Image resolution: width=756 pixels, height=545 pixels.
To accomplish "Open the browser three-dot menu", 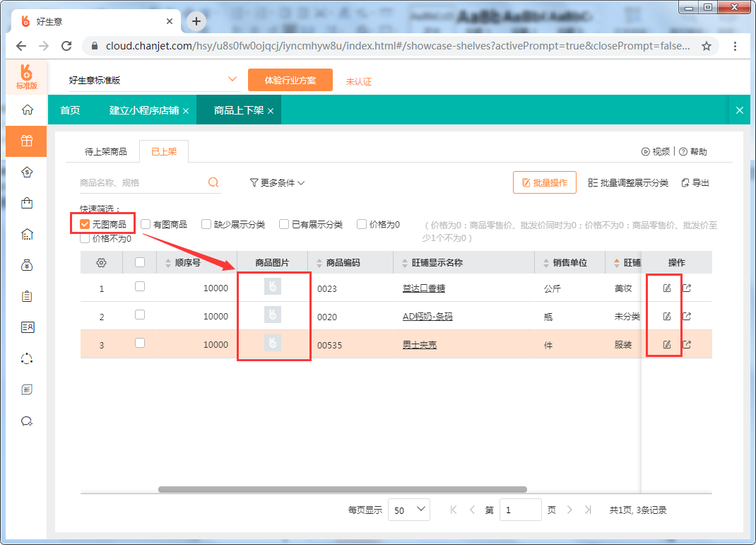I will tap(735, 46).
